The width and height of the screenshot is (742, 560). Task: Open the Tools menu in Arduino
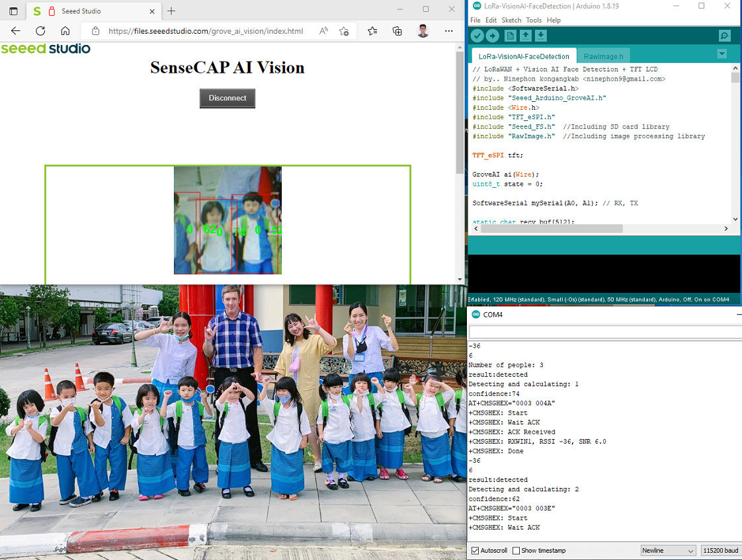[x=534, y=20]
